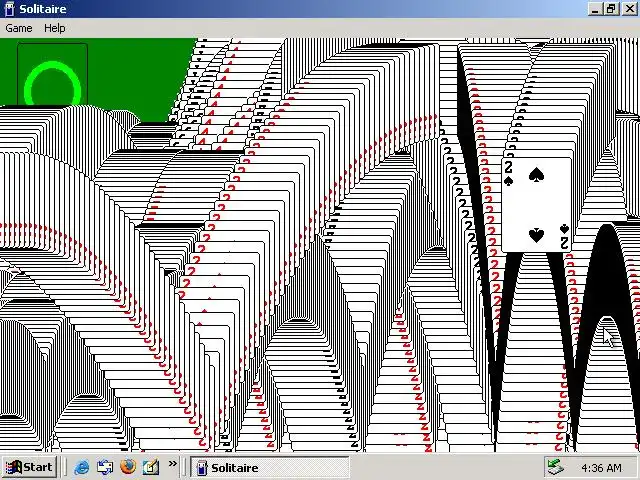Image resolution: width=640 pixels, height=480 pixels.
Task: Open the Help menu
Action: coord(55,28)
